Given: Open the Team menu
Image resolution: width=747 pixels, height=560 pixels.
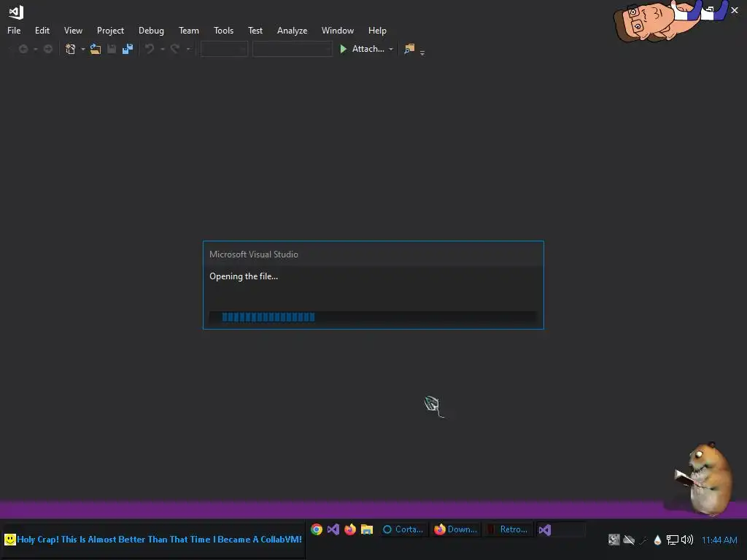Looking at the screenshot, I should pos(189,31).
